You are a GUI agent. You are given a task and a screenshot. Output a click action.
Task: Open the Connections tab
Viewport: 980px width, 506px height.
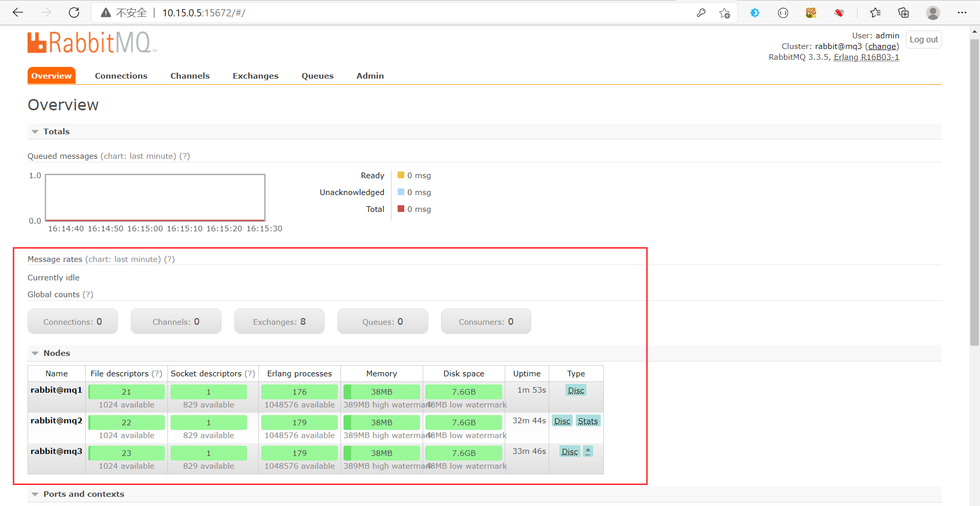coord(121,76)
